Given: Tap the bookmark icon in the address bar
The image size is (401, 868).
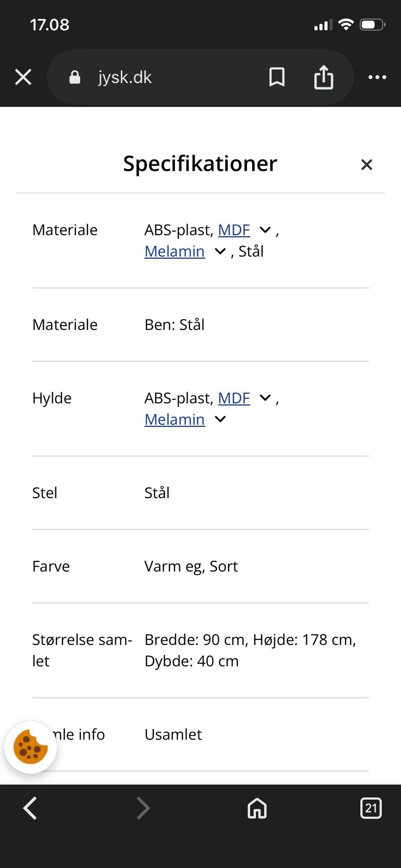Looking at the screenshot, I should click(277, 77).
